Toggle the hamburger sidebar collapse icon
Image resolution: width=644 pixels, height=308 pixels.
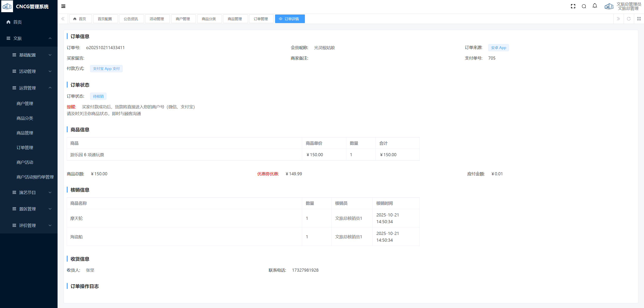pyautogui.click(x=63, y=6)
